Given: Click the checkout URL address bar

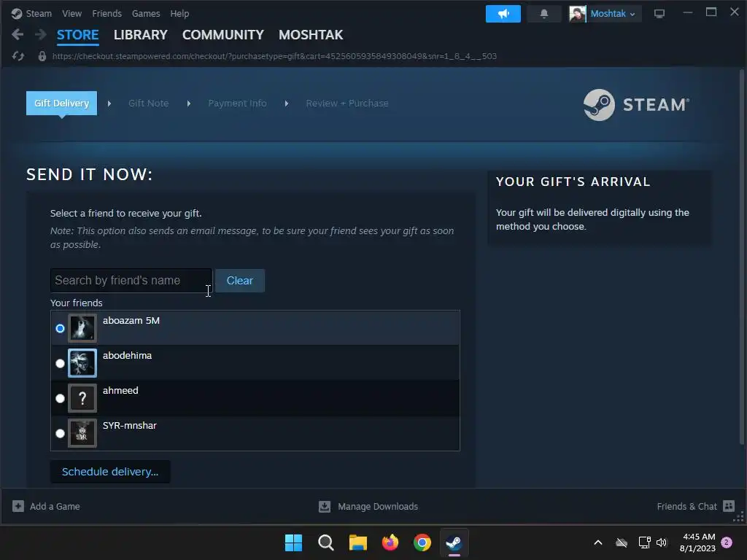Looking at the screenshot, I should pos(274,56).
